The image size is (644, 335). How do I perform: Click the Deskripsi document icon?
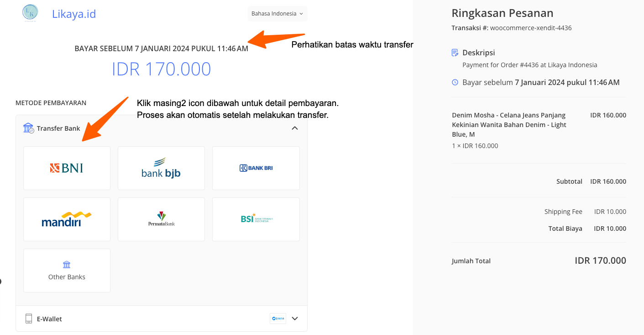pos(455,53)
